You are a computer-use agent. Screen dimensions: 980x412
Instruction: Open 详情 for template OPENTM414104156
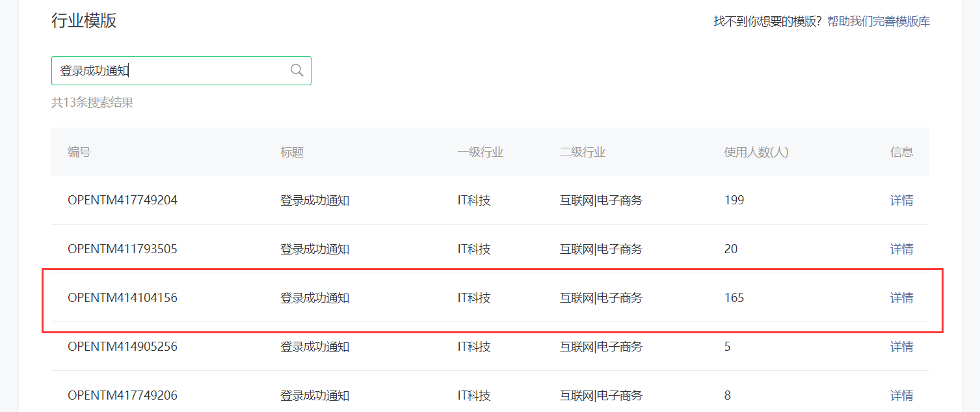click(x=901, y=298)
